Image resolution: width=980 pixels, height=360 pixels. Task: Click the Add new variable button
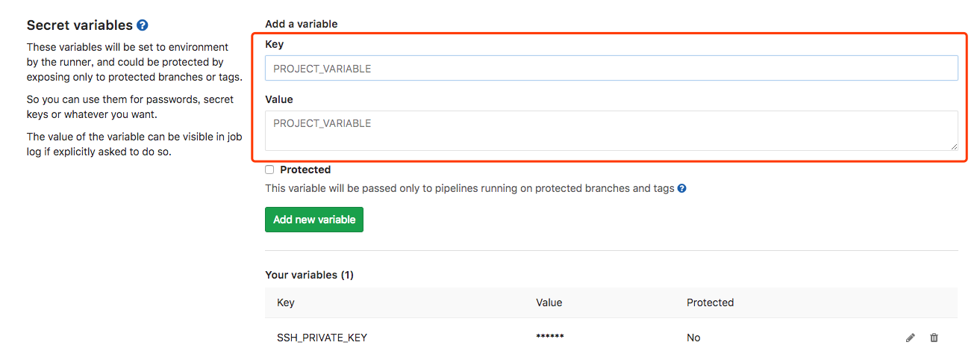point(314,220)
